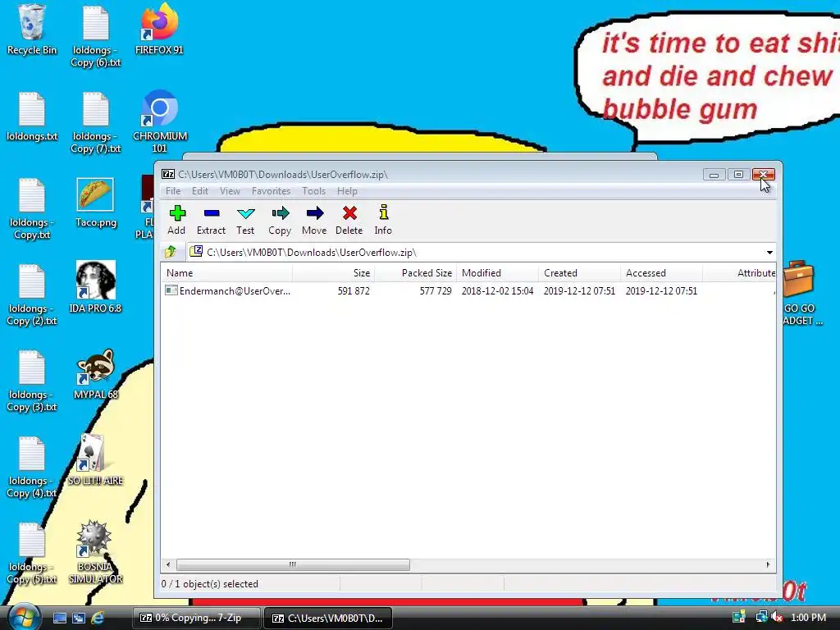Select the Endermanch@UserOver... file row
Image resolution: width=840 pixels, height=630 pixels.
click(x=468, y=291)
